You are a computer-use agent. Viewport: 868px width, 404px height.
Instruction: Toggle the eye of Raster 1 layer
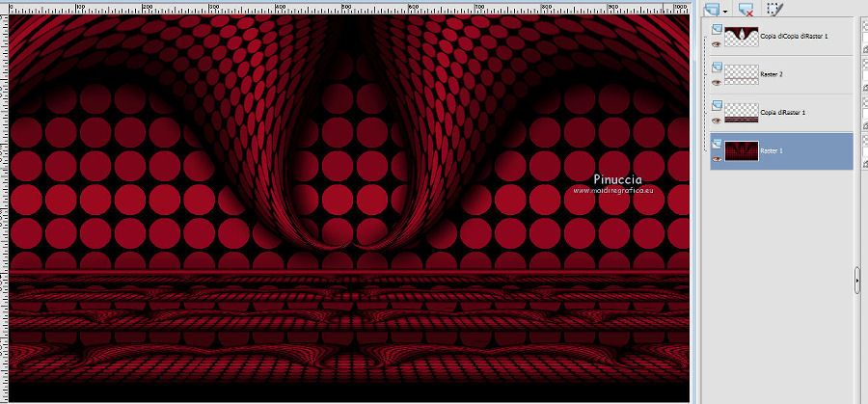click(x=717, y=159)
